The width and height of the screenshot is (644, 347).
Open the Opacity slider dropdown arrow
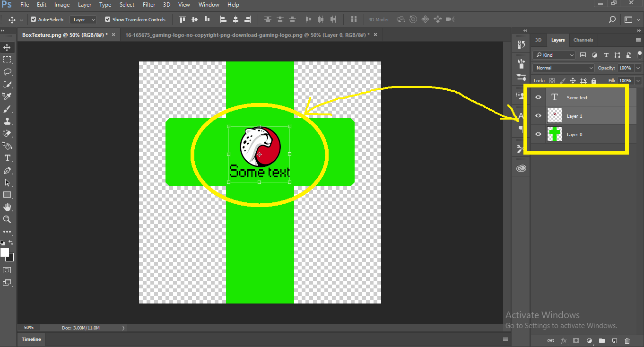tap(638, 68)
